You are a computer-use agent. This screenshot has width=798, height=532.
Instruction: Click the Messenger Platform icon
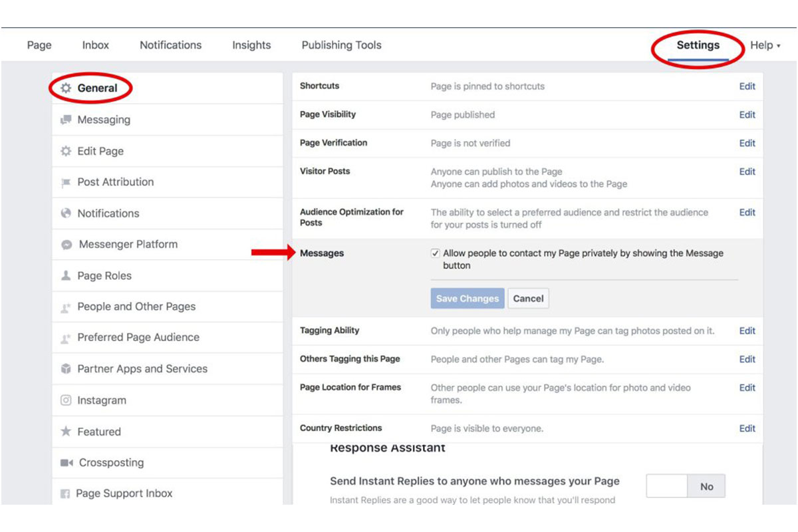coord(66,245)
